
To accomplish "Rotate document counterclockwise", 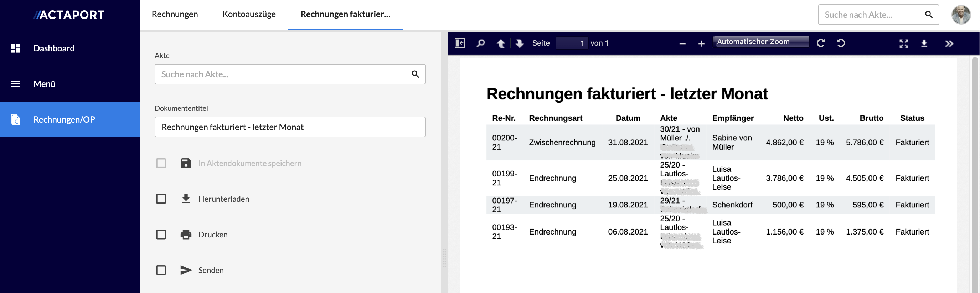I will point(841,43).
